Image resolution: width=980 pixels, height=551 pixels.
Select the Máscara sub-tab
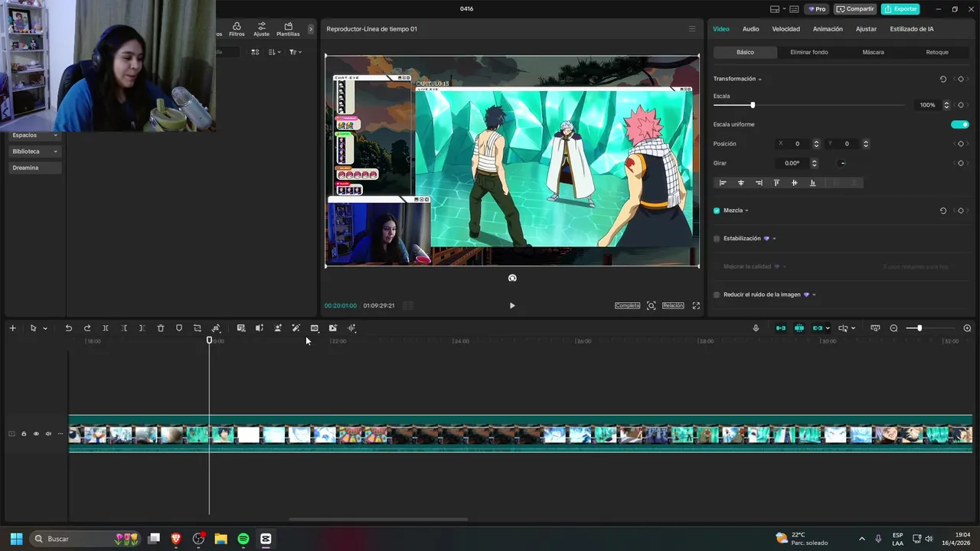(x=873, y=52)
